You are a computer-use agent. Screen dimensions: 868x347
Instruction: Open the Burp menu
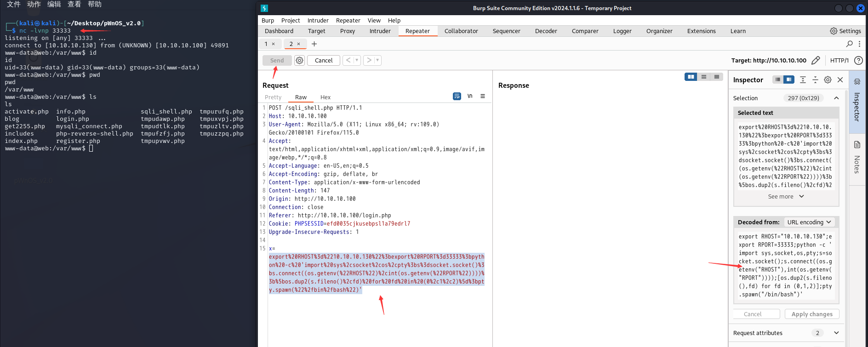point(268,20)
